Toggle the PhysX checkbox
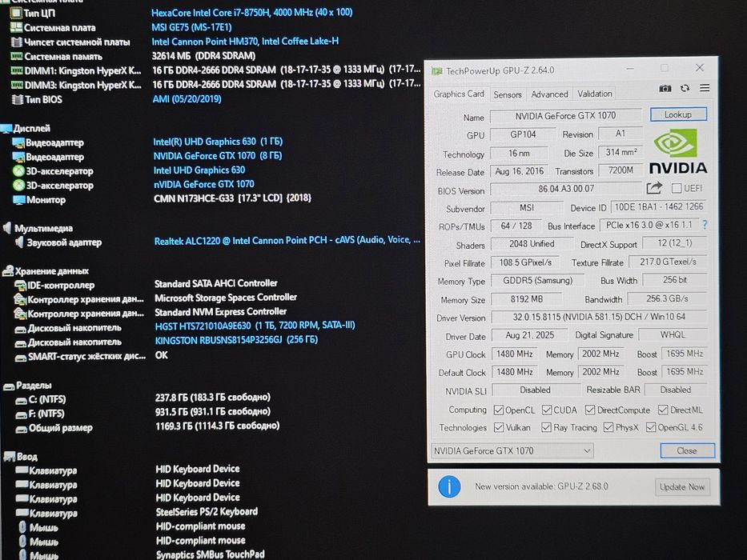This screenshot has width=747, height=560. (x=608, y=427)
